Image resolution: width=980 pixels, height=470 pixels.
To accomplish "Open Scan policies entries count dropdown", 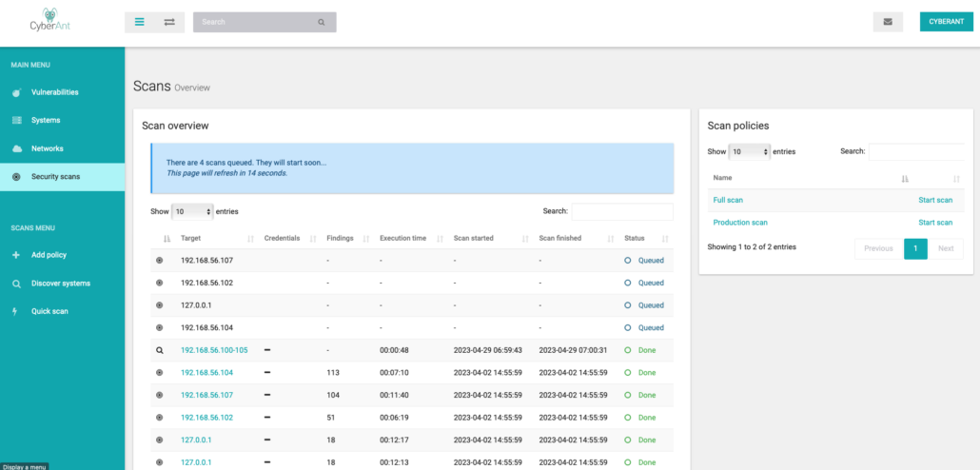I will click(750, 152).
